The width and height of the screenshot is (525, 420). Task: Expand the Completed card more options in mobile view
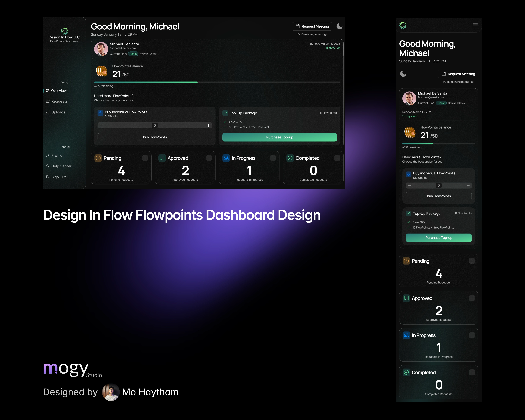point(472,372)
